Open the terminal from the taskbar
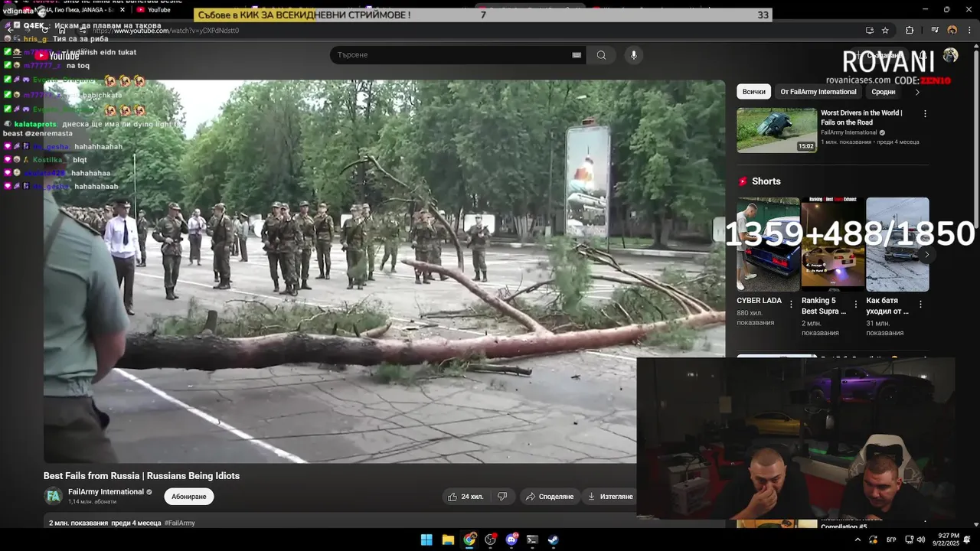This screenshot has height=551, width=980. [532, 540]
